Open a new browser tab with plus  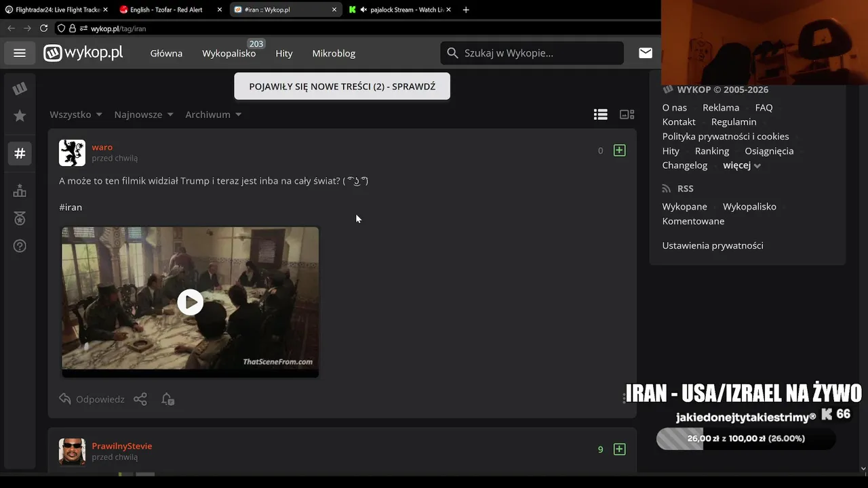click(x=465, y=9)
